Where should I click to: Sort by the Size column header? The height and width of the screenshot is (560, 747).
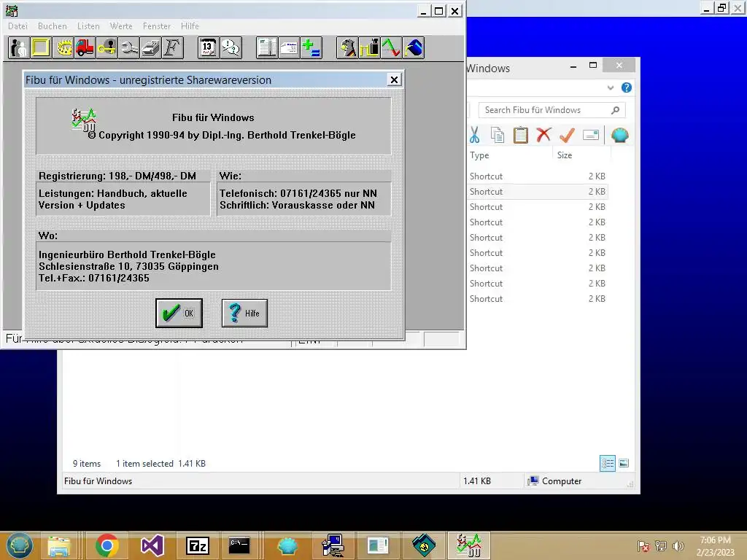(581, 155)
